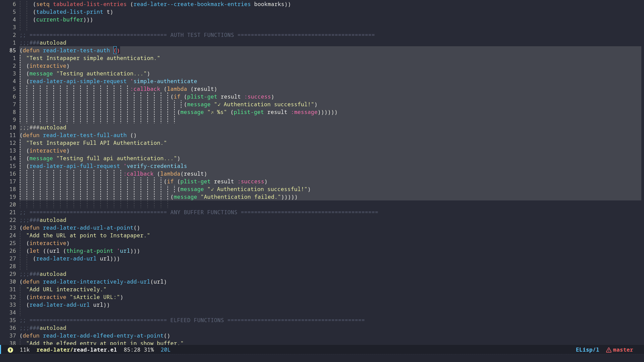Click the 'verify-credentials symbol
The width and height of the screenshot is (644, 362).
[155, 166]
